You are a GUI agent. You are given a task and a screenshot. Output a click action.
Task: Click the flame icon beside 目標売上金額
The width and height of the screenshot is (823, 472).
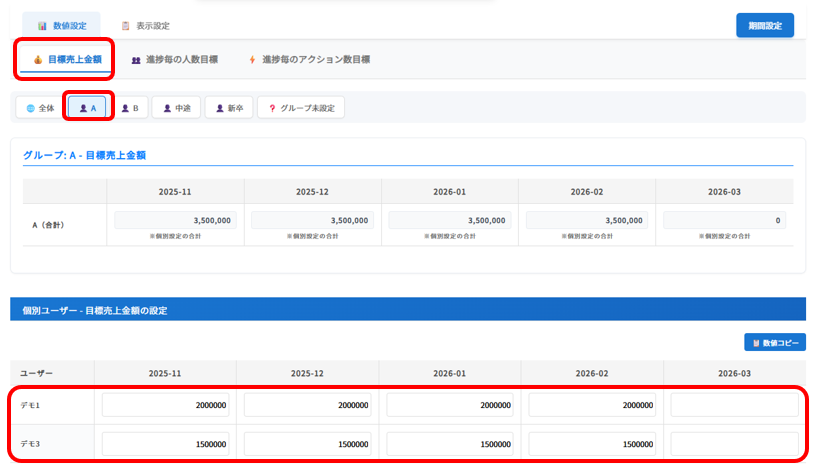(x=37, y=60)
